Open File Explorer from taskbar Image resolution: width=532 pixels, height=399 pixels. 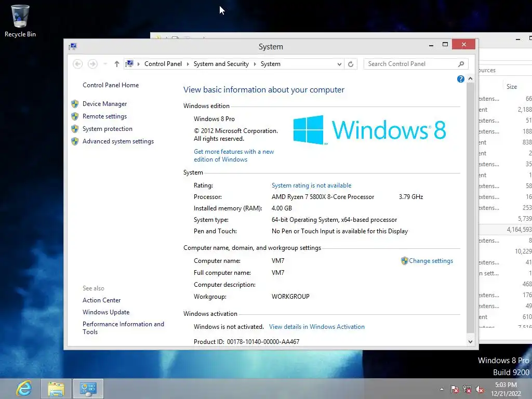pos(56,389)
